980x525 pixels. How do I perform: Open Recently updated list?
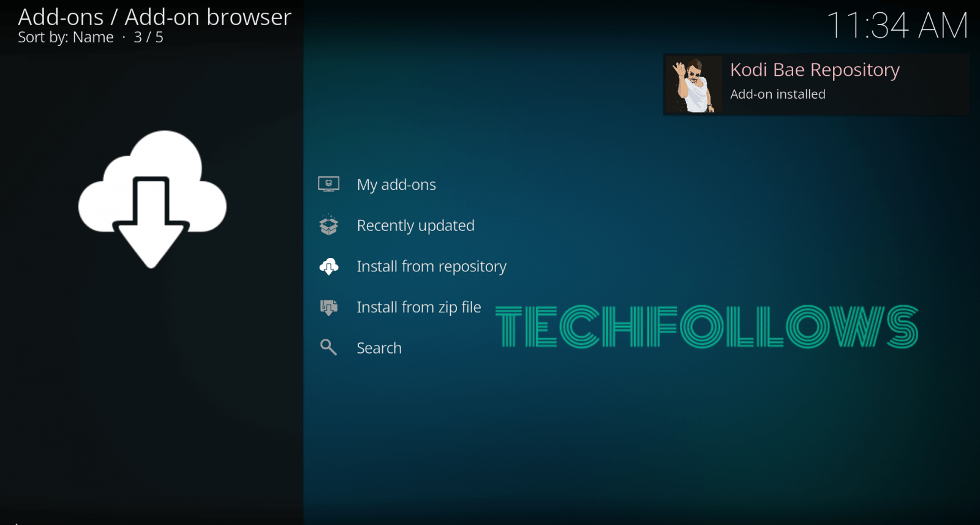tap(415, 225)
